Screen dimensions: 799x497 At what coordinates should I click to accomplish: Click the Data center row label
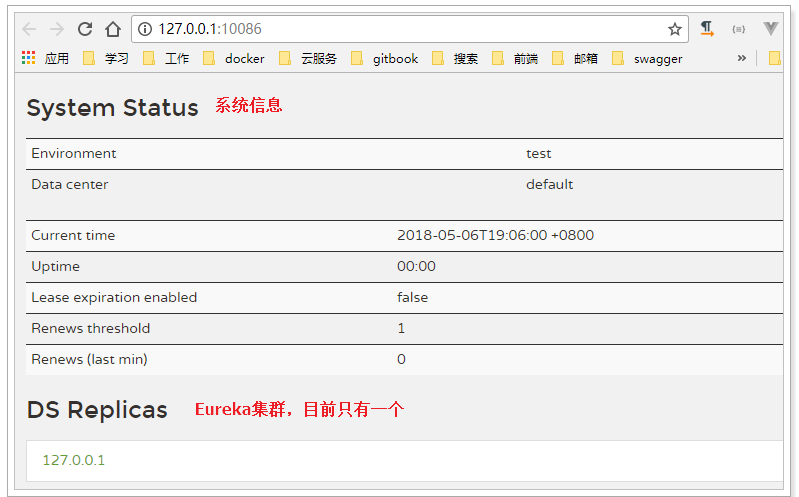click(x=70, y=184)
